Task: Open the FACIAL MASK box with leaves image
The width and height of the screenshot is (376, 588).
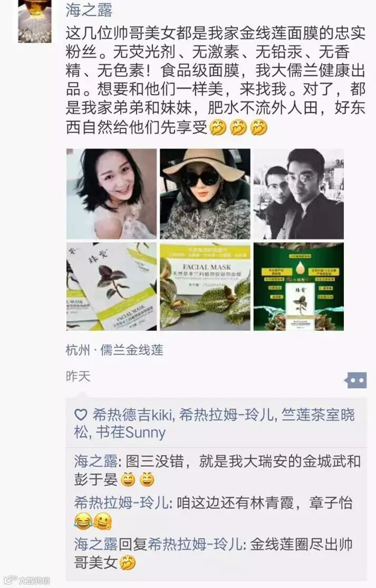Action: tap(205, 287)
